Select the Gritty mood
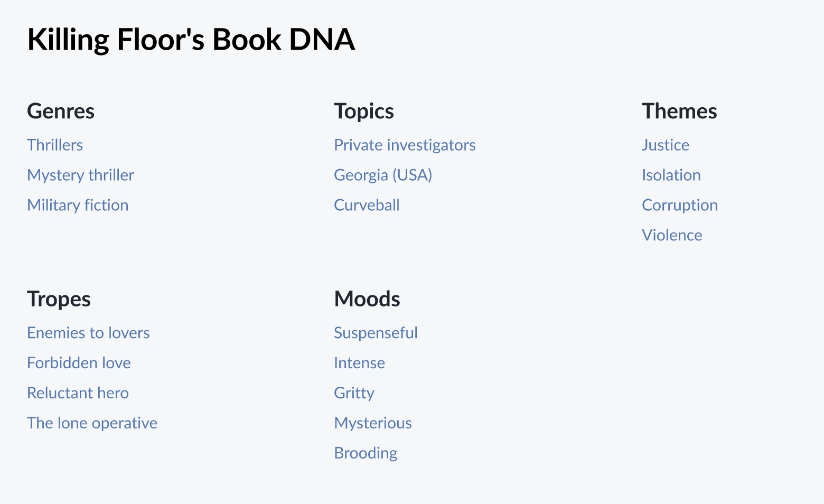824x504 pixels. click(354, 393)
